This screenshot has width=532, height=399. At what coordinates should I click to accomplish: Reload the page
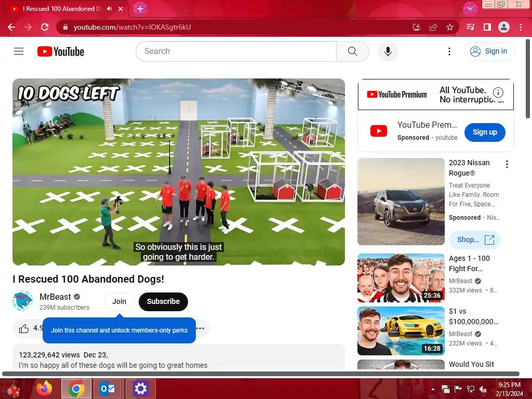pyautogui.click(x=45, y=27)
